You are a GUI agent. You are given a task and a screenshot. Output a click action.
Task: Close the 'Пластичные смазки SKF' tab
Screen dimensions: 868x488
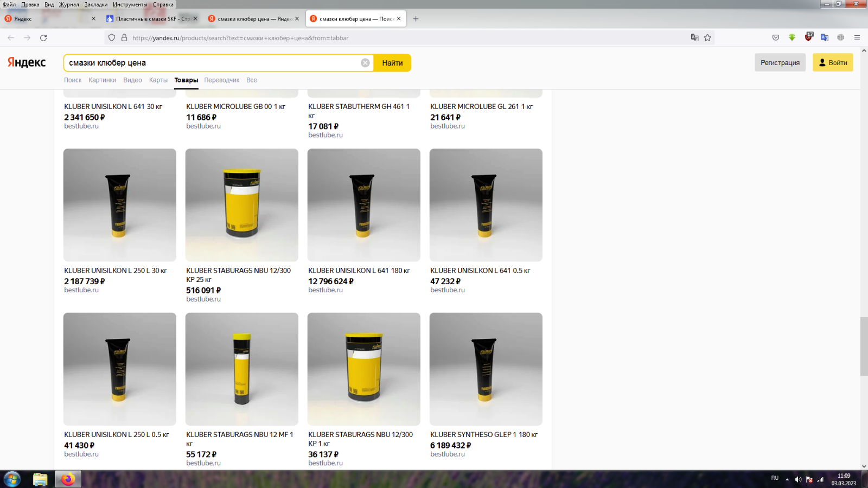pyautogui.click(x=195, y=18)
